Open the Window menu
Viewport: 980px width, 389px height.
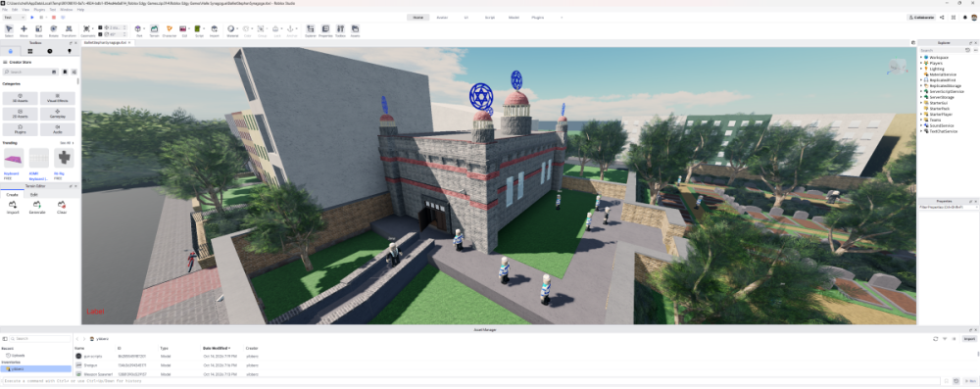[x=67, y=10]
